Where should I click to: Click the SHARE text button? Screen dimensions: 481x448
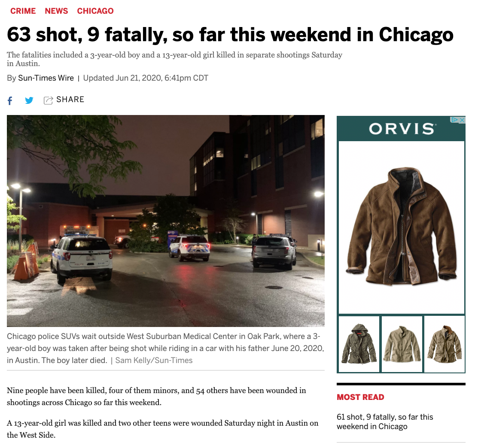coord(70,100)
